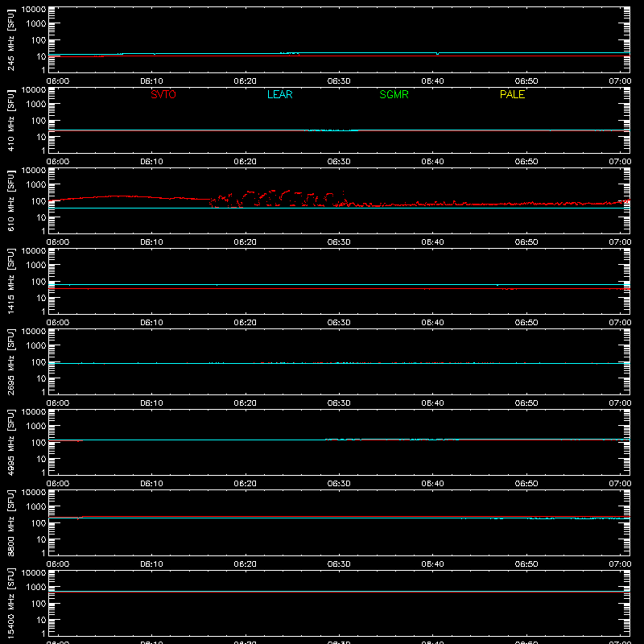
Task: Select the 2695 MHz [SFU] axis title
Action: [x=10, y=362]
